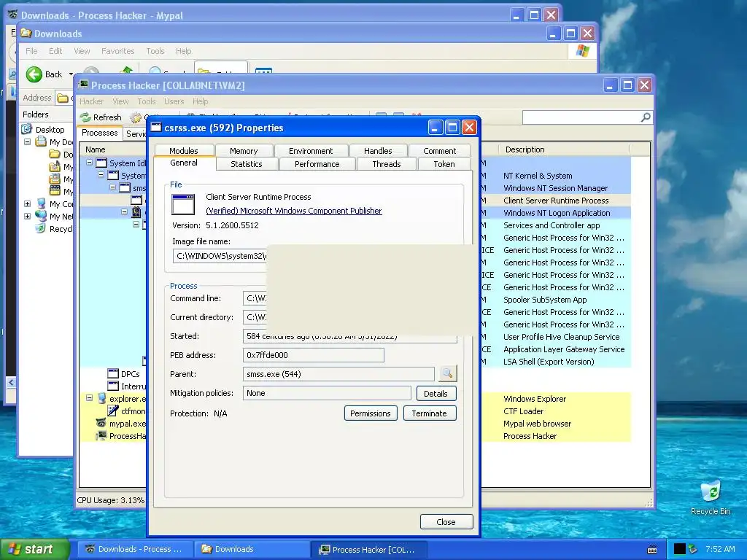Click the Views icon in Downloads toolbar
This screenshot has width=747, height=560.
pos(263,71)
